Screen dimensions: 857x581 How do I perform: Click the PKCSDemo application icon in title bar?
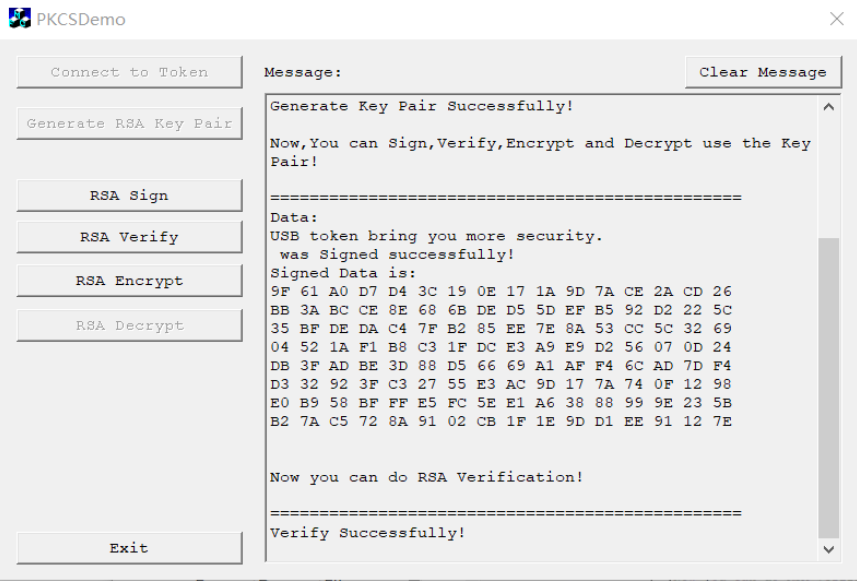(20, 19)
